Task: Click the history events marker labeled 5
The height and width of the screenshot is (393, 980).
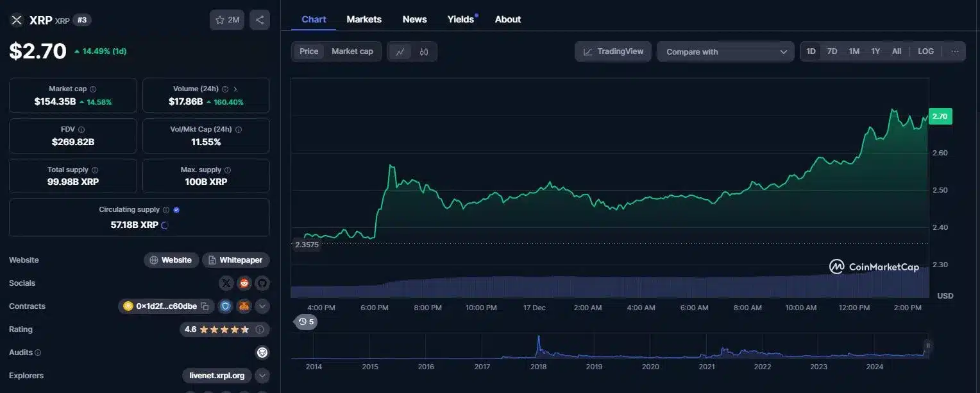Action: [x=306, y=322]
